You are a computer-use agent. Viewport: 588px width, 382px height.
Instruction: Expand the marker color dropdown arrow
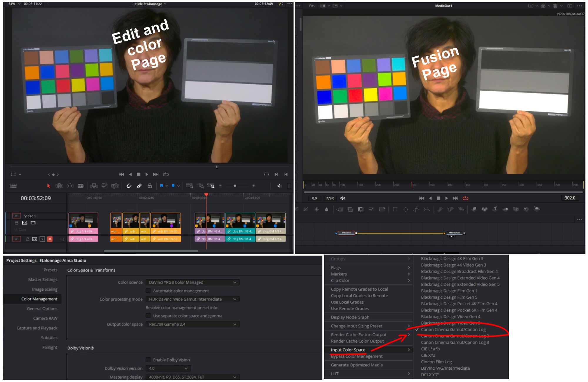tap(178, 186)
